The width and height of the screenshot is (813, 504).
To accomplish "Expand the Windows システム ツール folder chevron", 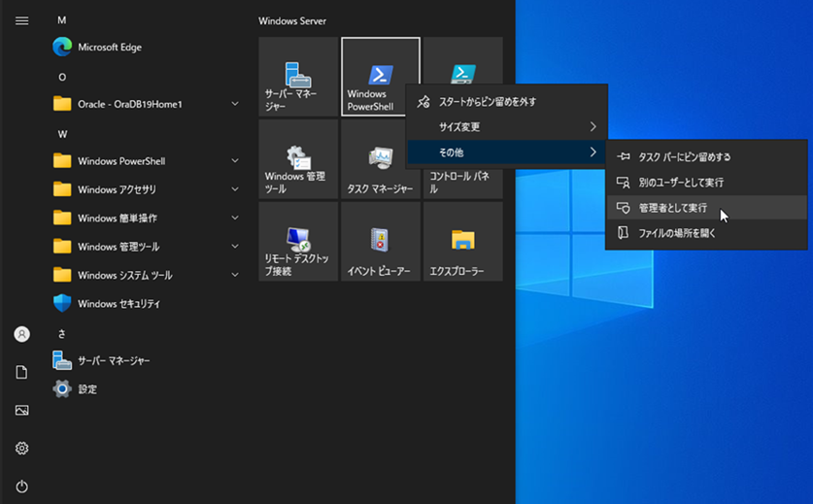I will point(235,276).
